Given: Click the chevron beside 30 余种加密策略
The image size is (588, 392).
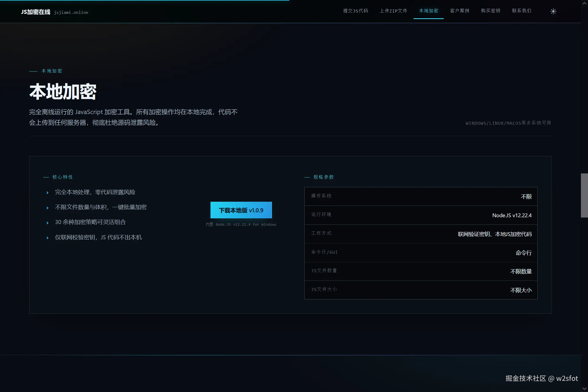Looking at the screenshot, I should [x=47, y=223].
